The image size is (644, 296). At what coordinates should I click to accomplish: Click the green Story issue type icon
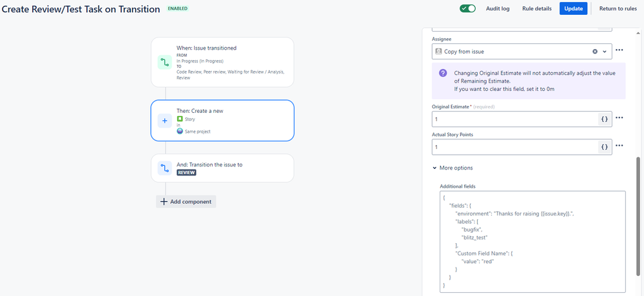[179, 119]
